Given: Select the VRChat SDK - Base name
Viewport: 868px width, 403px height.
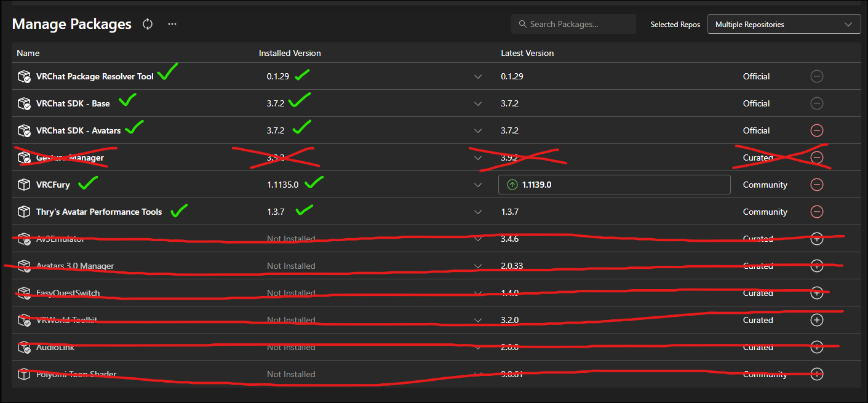Looking at the screenshot, I should click(x=73, y=103).
